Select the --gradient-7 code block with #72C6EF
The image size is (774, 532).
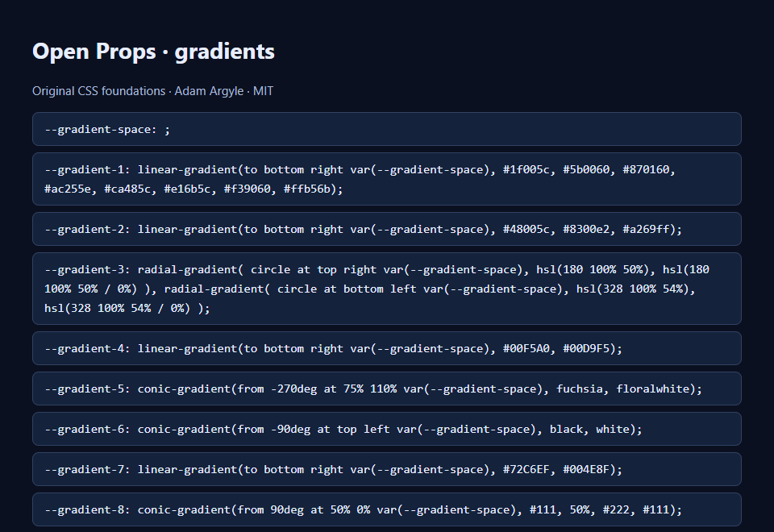click(x=386, y=469)
